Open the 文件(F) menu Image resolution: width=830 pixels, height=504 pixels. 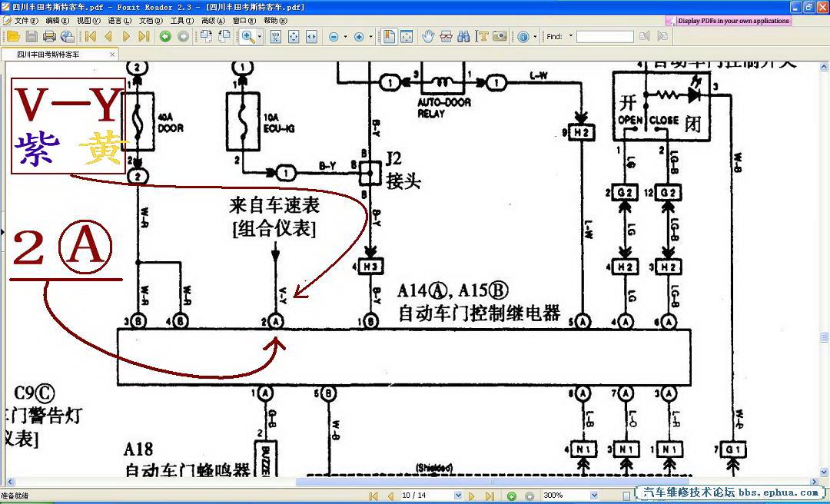point(26,21)
